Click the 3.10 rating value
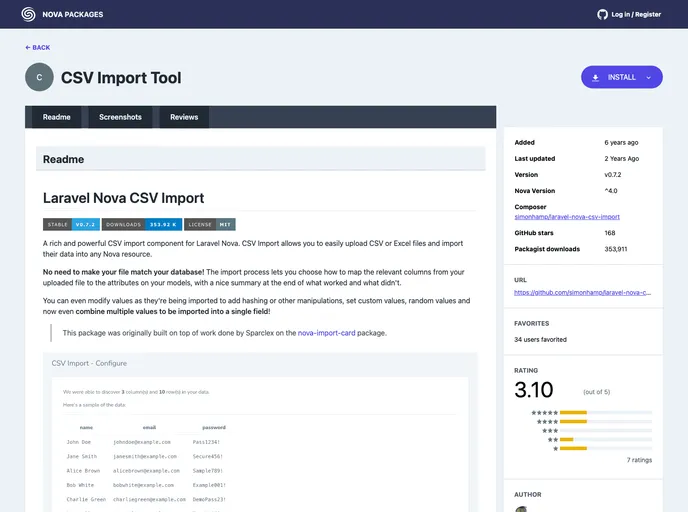The height and width of the screenshot is (512, 688). (534, 390)
